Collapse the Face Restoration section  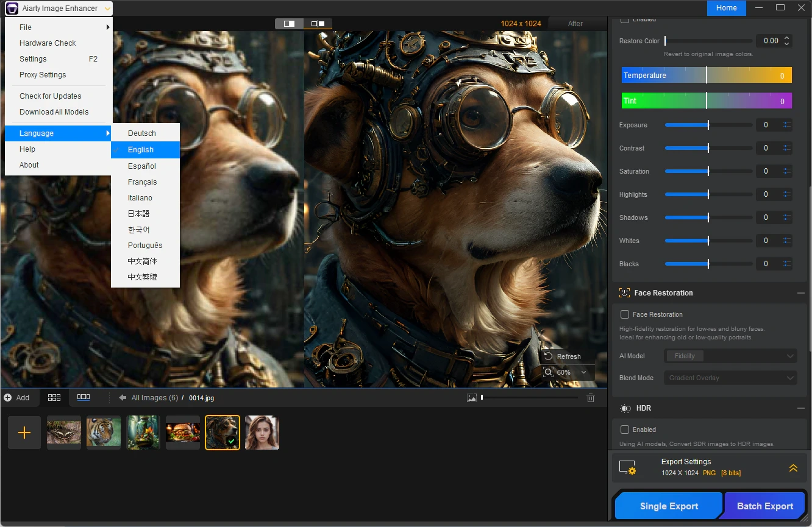[x=800, y=293]
